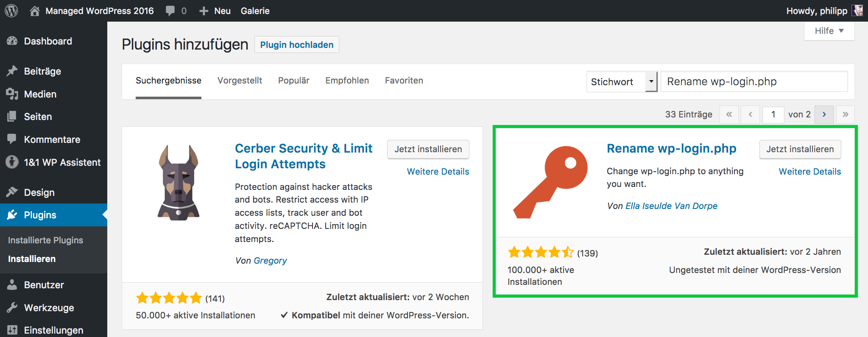Open Weitere Details for Cerber Security
This screenshot has width=868, height=337.
(x=438, y=172)
